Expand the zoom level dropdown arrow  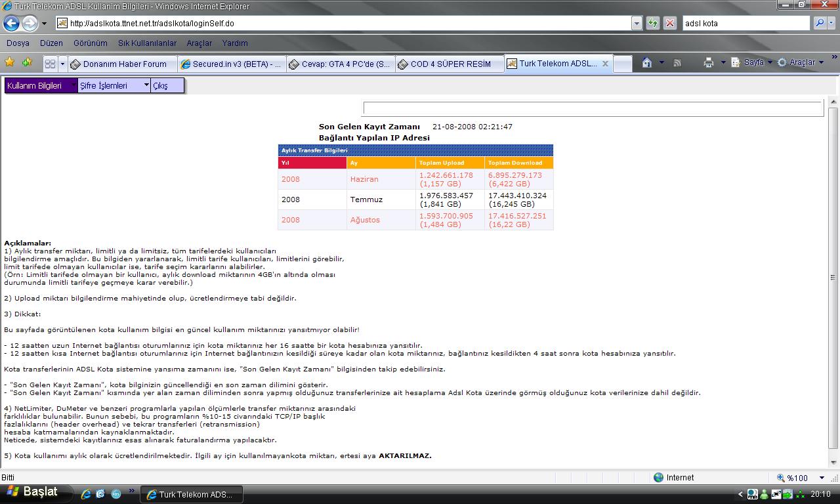[821, 478]
